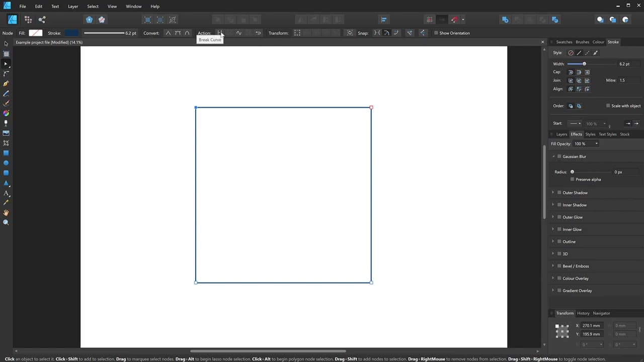Switch to the Pixel Persona
Screen dimensions: 644x362
tap(28, 20)
